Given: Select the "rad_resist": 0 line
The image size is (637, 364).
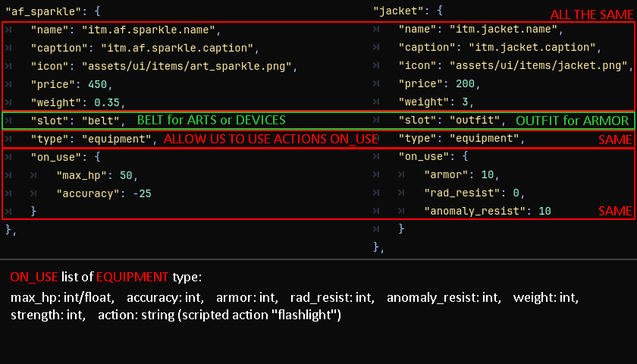Looking at the screenshot, I should [x=473, y=193].
